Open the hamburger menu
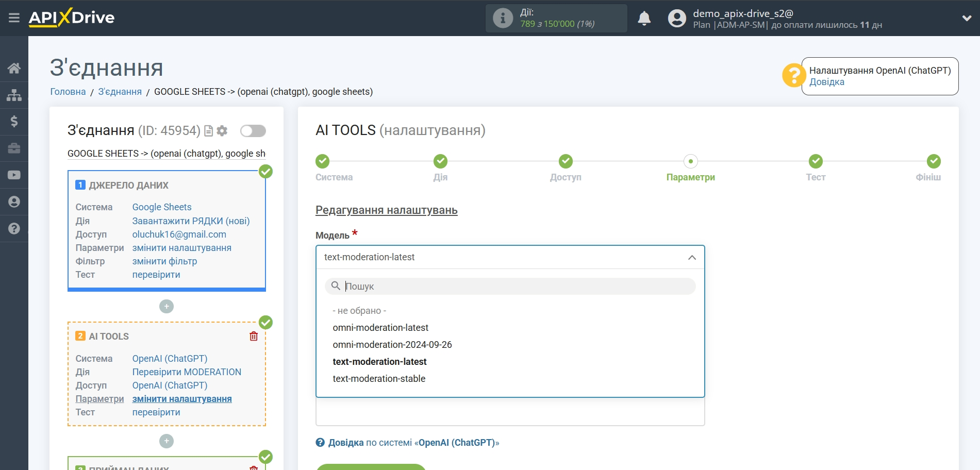This screenshot has height=470, width=980. (x=14, y=18)
